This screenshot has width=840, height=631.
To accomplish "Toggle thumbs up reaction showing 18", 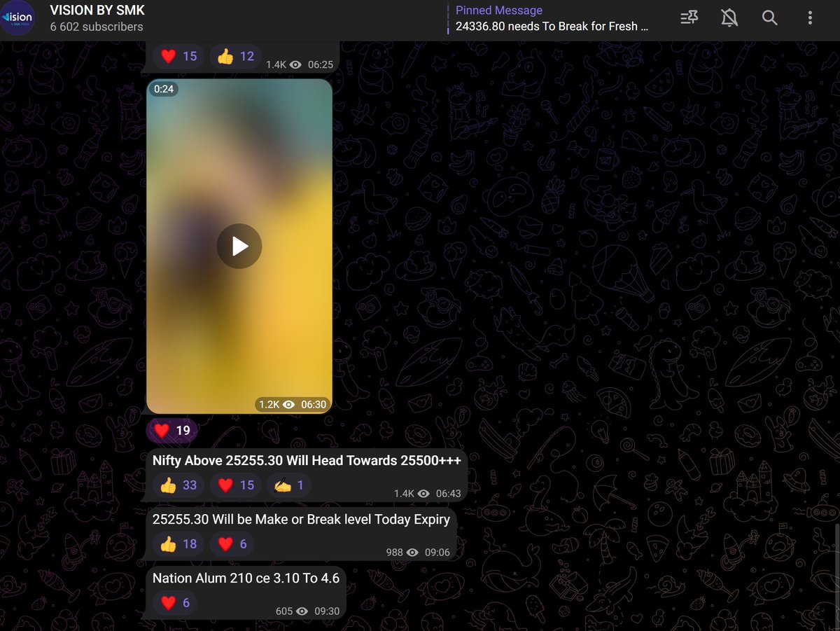I will click(x=178, y=544).
